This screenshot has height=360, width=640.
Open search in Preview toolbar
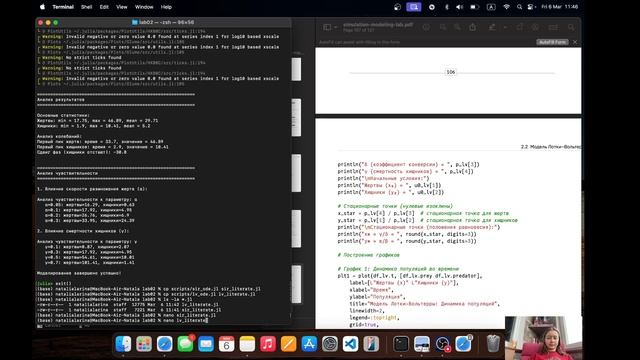tap(571, 27)
